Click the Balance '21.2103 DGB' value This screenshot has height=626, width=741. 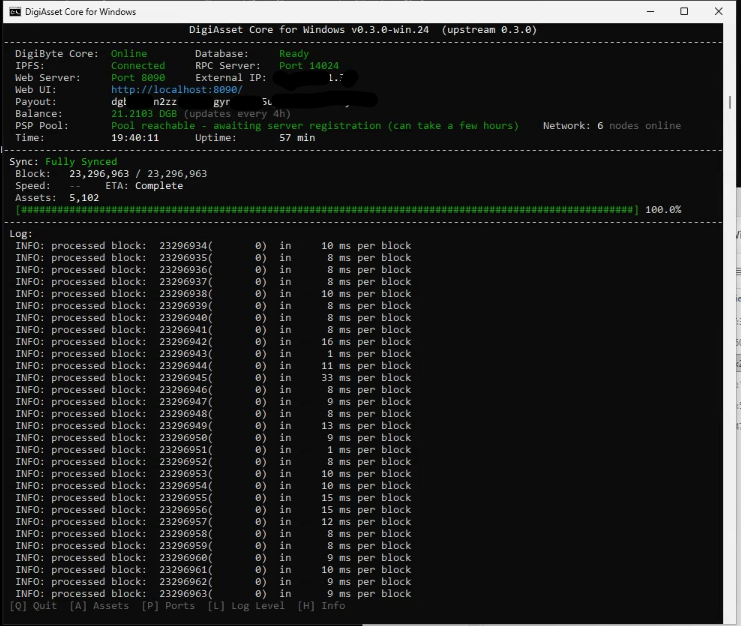144,114
